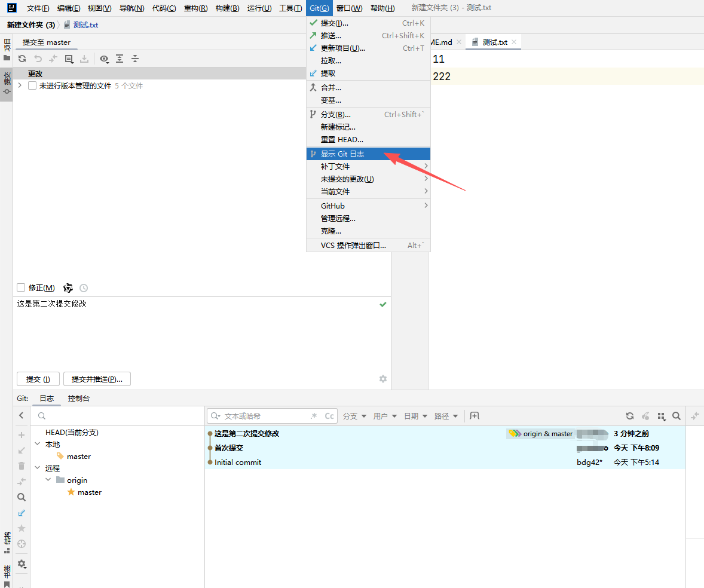Screen dimensions: 704x588
Task: Click regex toggle in log search field
Action: (314, 416)
